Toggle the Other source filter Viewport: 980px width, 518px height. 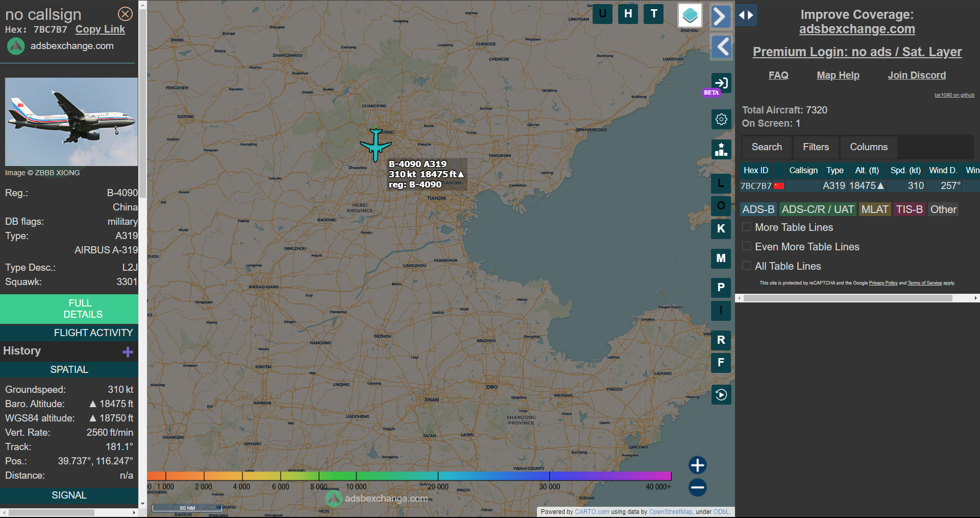click(x=943, y=209)
